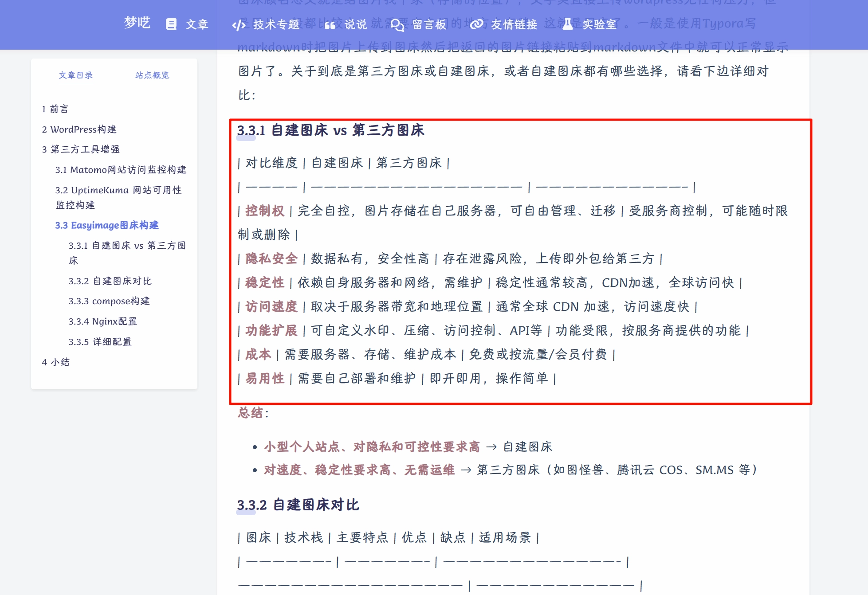Click the table header row 对比维度
Viewport: 868px width, 595px height.
pos(344,163)
